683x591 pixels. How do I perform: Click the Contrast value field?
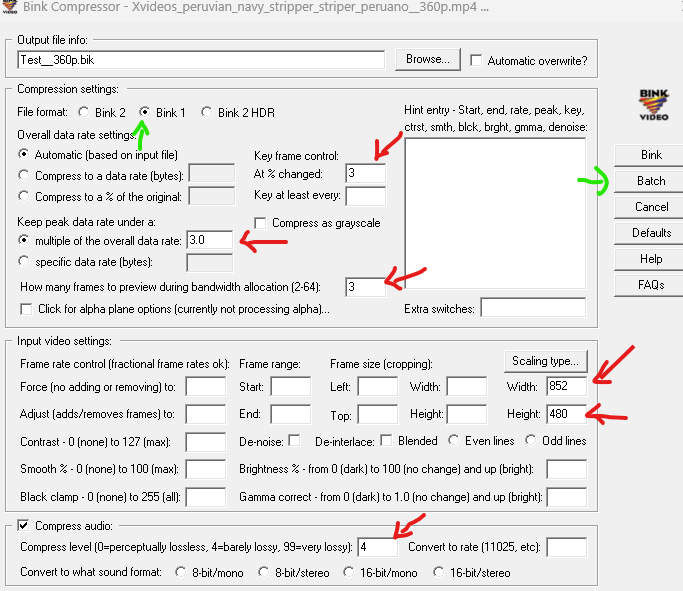[206, 442]
